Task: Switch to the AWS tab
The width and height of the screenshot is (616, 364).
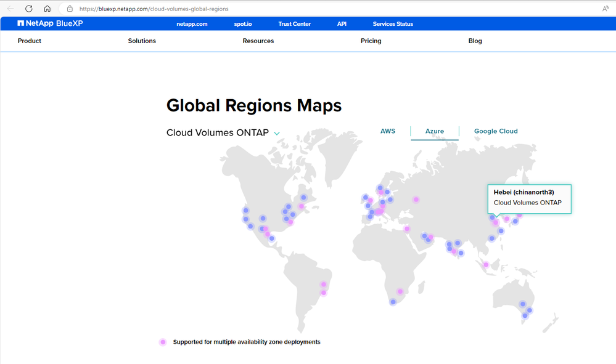Action: 388,131
